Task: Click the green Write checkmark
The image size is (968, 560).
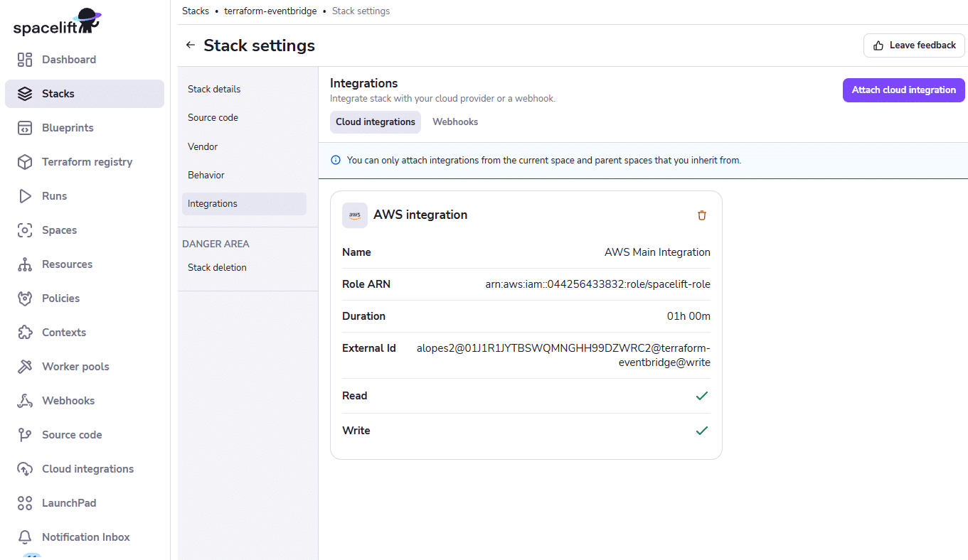Action: tap(702, 431)
